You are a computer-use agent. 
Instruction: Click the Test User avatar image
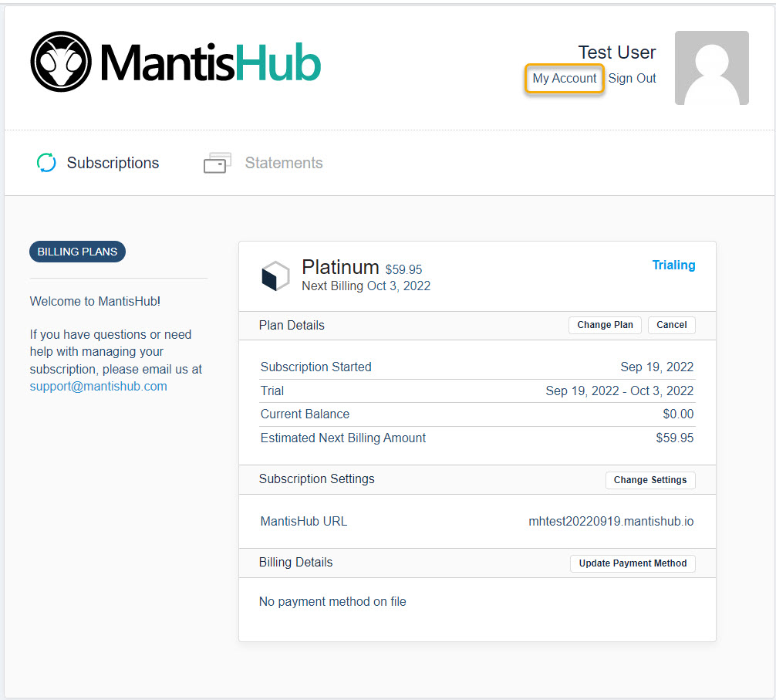point(712,68)
